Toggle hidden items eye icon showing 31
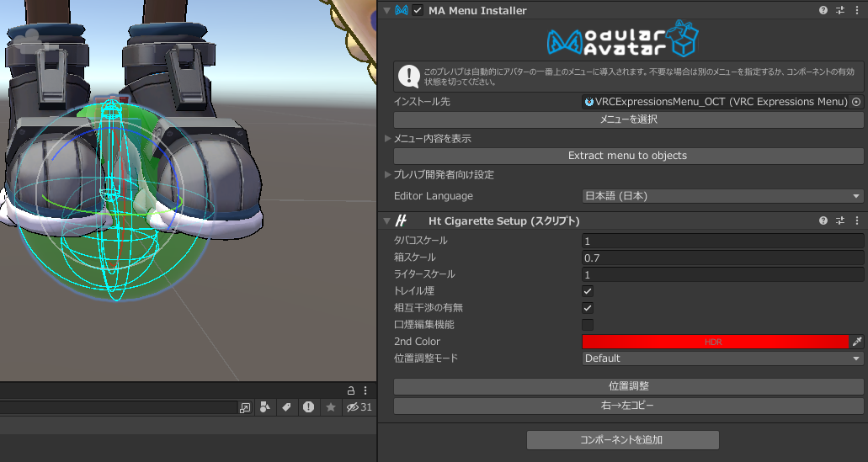The width and height of the screenshot is (868, 462). pos(359,407)
